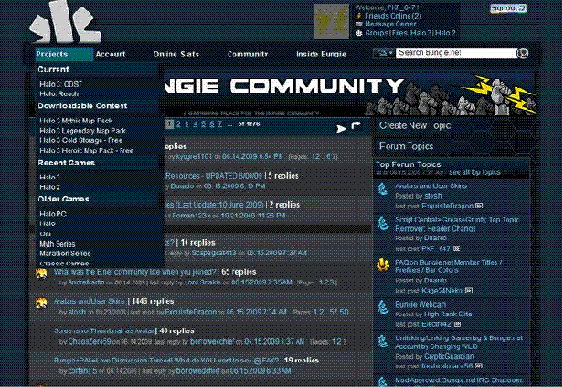Open Friends Online (2) link
The width and height of the screenshot is (562, 387).
pyautogui.click(x=393, y=16)
